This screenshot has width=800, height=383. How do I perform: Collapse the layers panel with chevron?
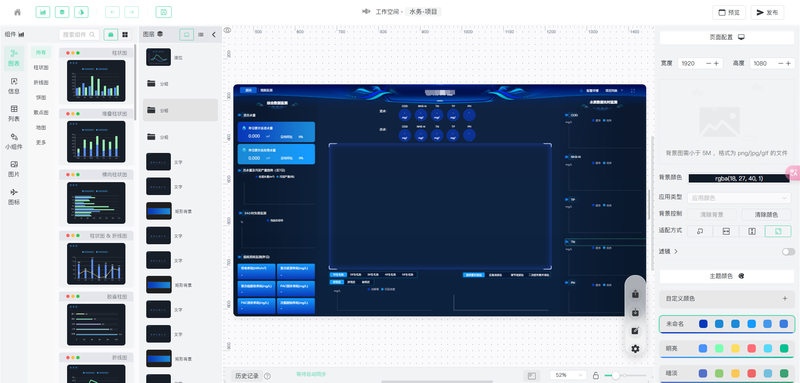coord(214,35)
